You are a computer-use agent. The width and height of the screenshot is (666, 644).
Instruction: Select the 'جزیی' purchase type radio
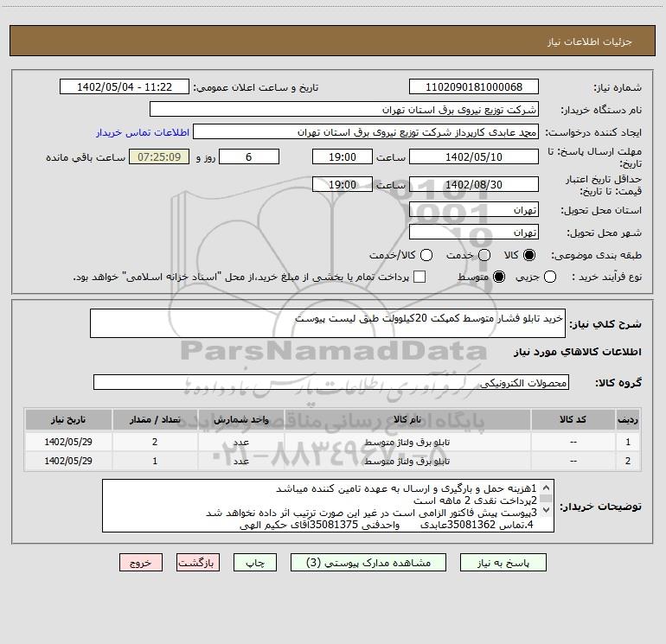[x=550, y=277]
